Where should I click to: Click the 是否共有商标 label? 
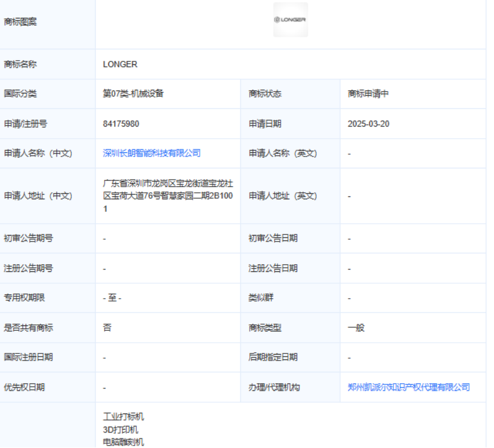tap(29, 328)
